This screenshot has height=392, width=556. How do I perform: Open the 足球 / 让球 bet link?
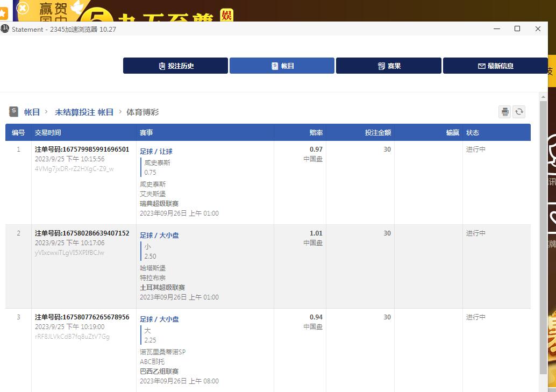[x=156, y=152]
